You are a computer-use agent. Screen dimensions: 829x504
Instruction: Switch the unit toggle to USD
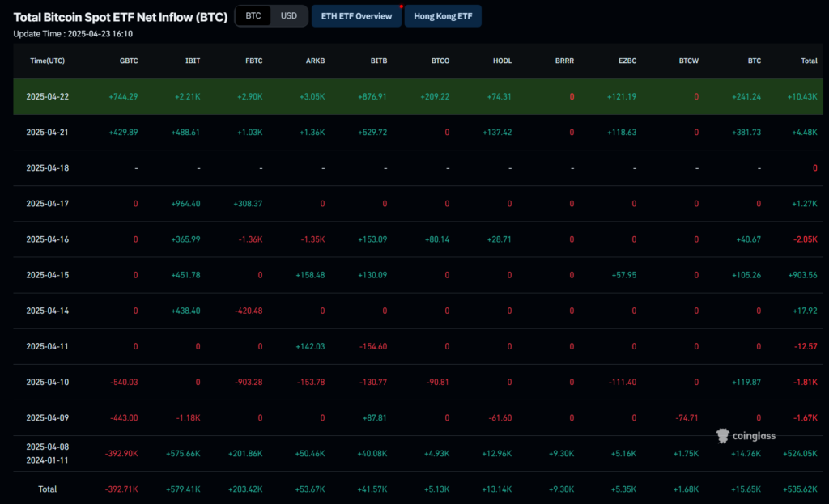click(289, 16)
